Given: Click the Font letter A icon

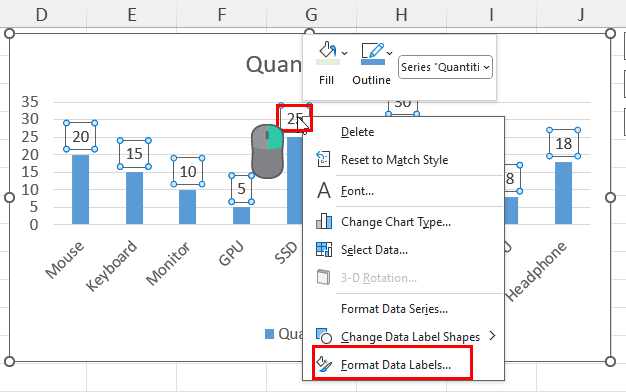Looking at the screenshot, I should (324, 190).
